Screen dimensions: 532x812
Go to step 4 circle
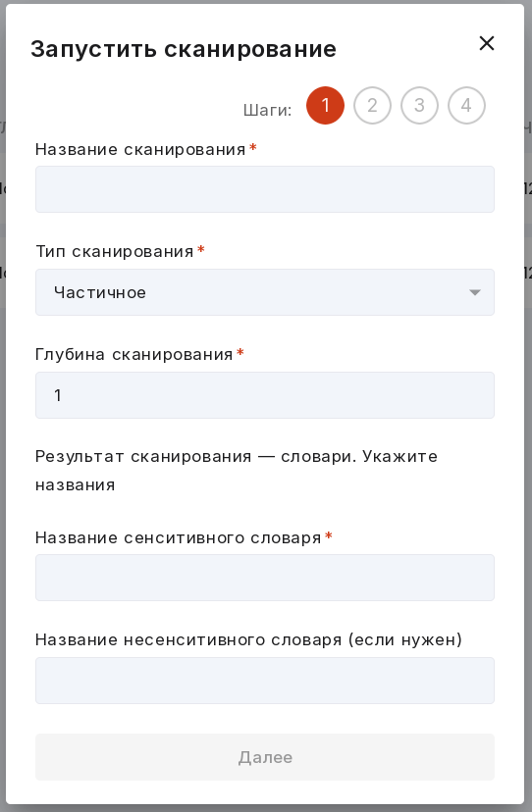point(466,106)
